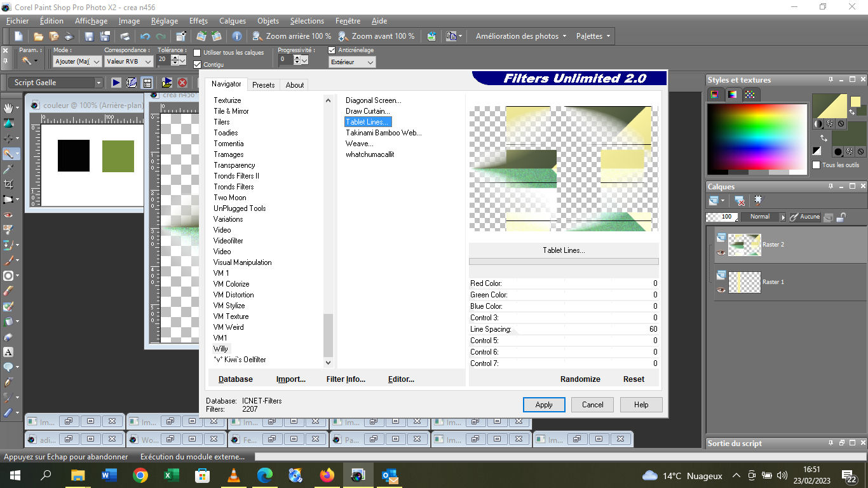Open the Correspondance Valeur RVB dropdown

pyautogui.click(x=129, y=62)
